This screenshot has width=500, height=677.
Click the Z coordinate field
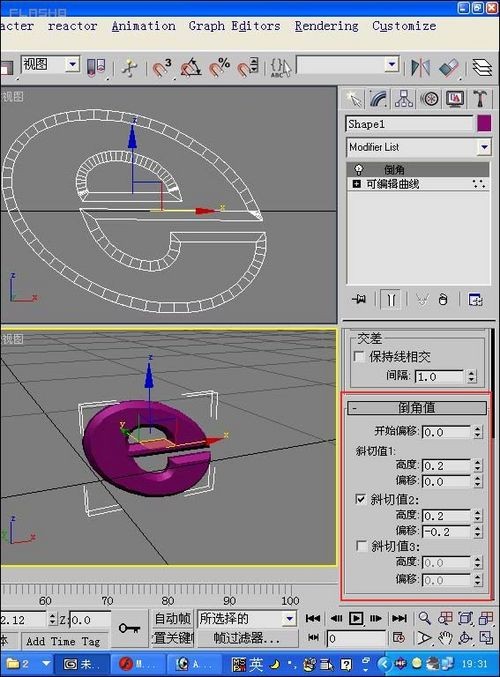click(x=90, y=620)
